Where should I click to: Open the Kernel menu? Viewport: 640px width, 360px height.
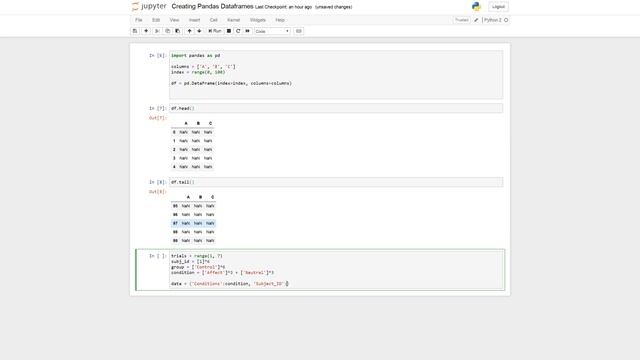233,20
